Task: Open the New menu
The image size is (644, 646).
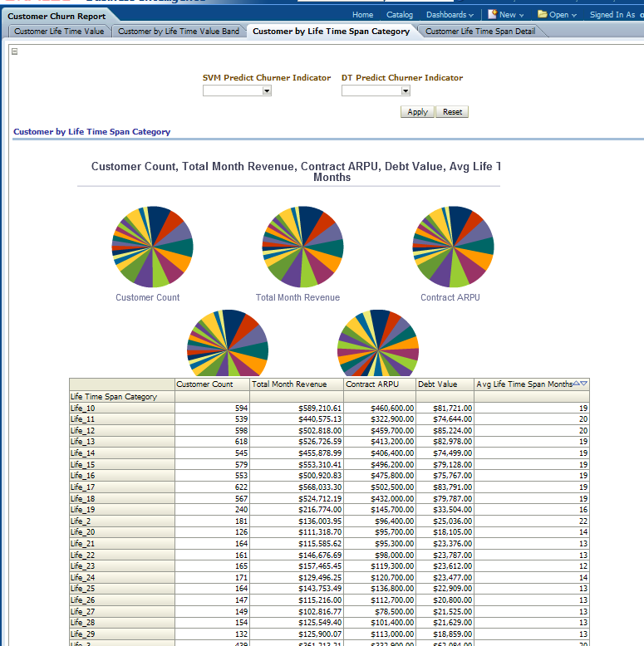Action: click(511, 15)
